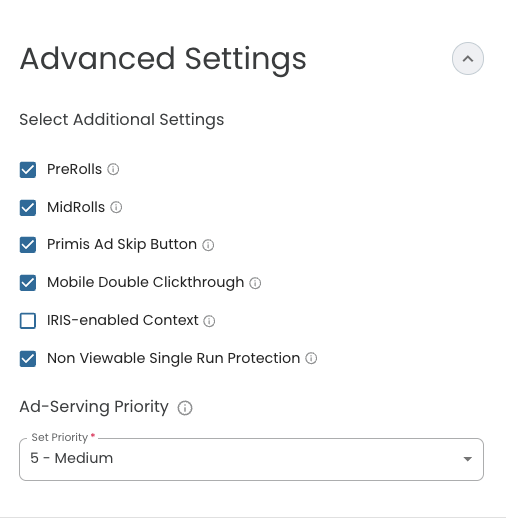
Task: Click the info icon beside PreRolls
Action: (113, 169)
